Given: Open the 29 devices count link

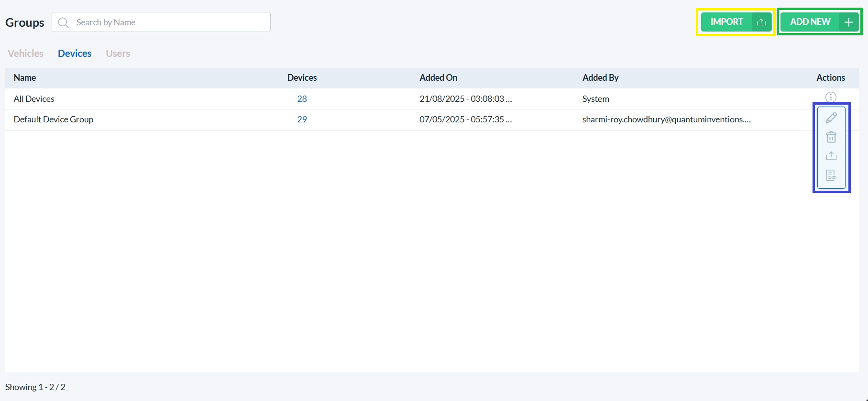Looking at the screenshot, I should click(x=302, y=119).
